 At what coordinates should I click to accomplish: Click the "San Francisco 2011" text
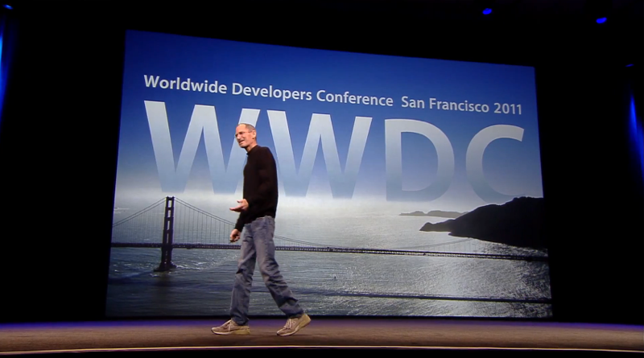point(461,105)
